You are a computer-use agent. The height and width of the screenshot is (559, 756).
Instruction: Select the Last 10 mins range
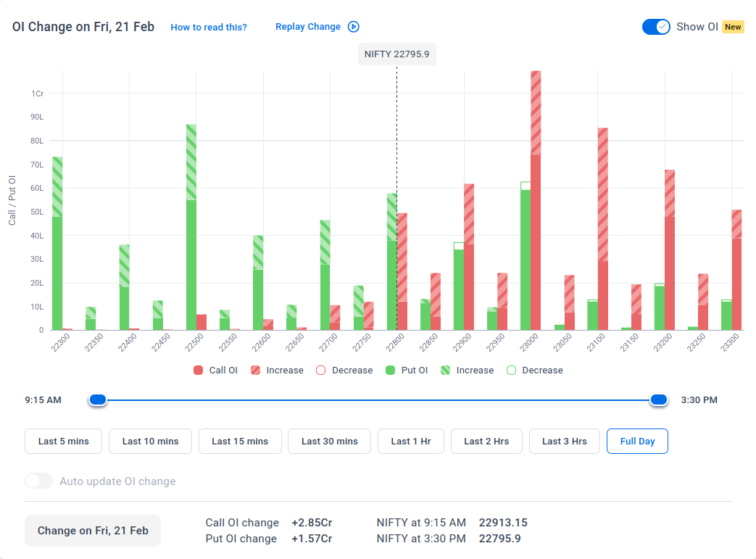[151, 442]
